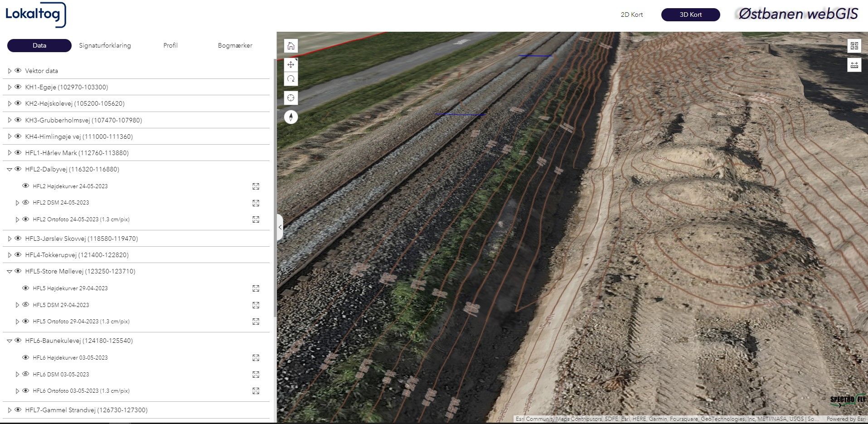This screenshot has width=868, height=424.
Task: Switch to the 2D Kort view
Action: 631,15
